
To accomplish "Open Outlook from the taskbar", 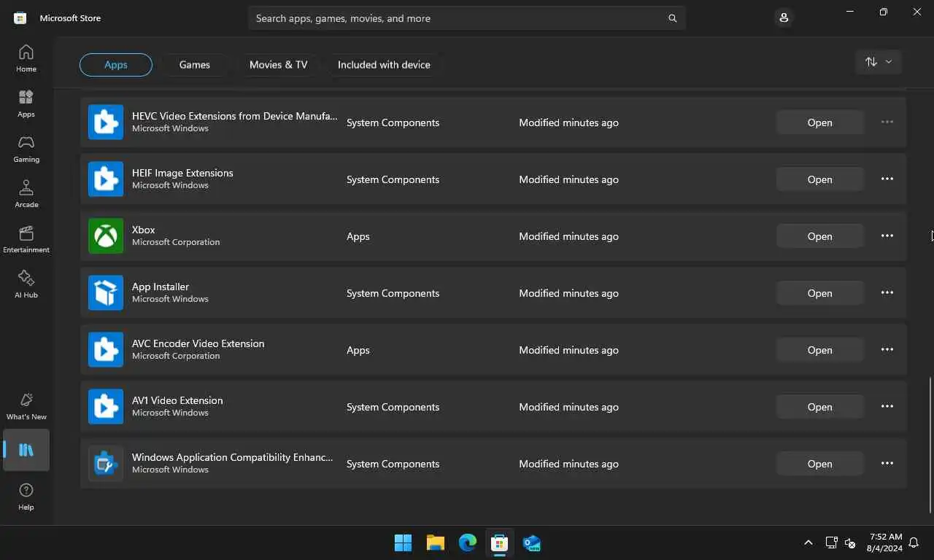I will click(532, 542).
